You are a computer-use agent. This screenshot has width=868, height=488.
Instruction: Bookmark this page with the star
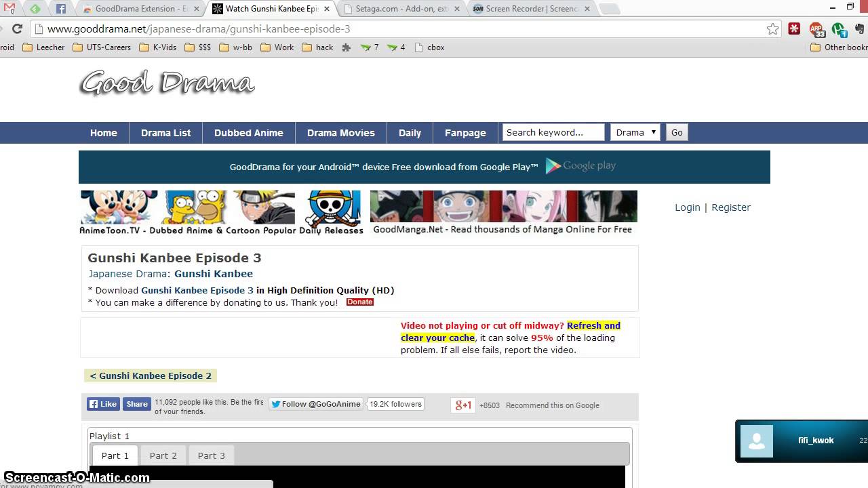click(x=772, y=29)
